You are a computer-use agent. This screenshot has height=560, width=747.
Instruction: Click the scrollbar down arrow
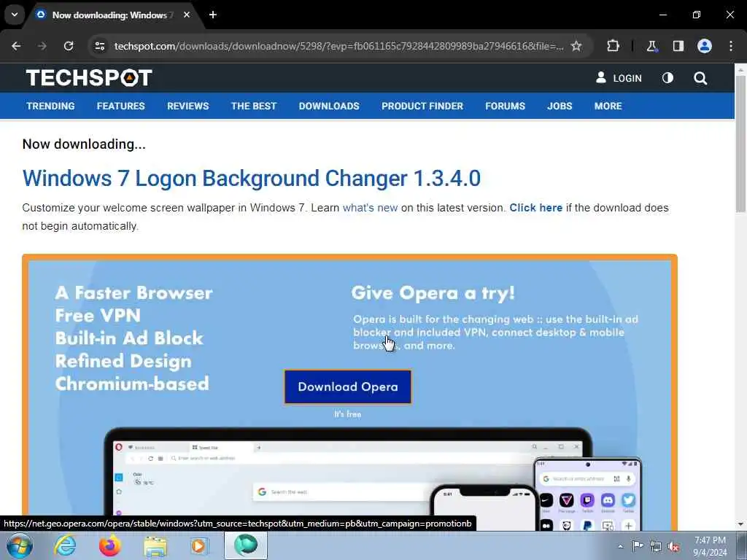pyautogui.click(x=741, y=524)
